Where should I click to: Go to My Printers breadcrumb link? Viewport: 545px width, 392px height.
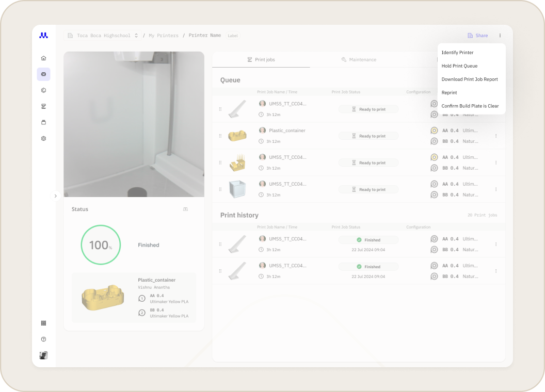(x=163, y=36)
